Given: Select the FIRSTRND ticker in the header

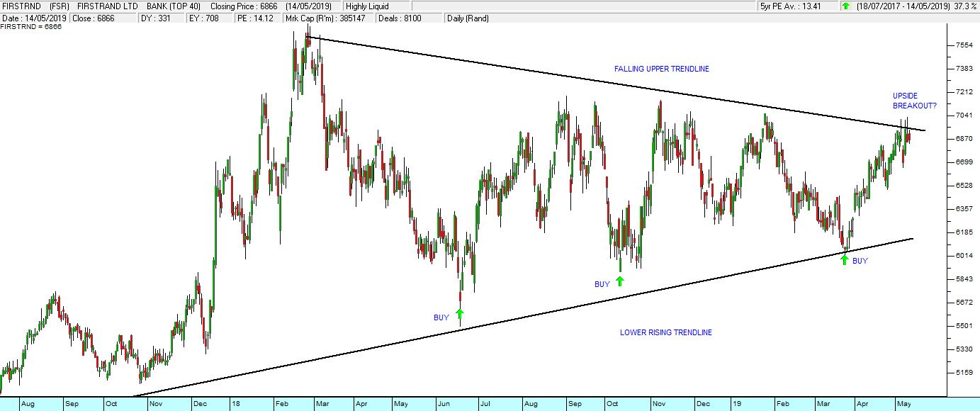Looking at the screenshot, I should tap(21, 6).
